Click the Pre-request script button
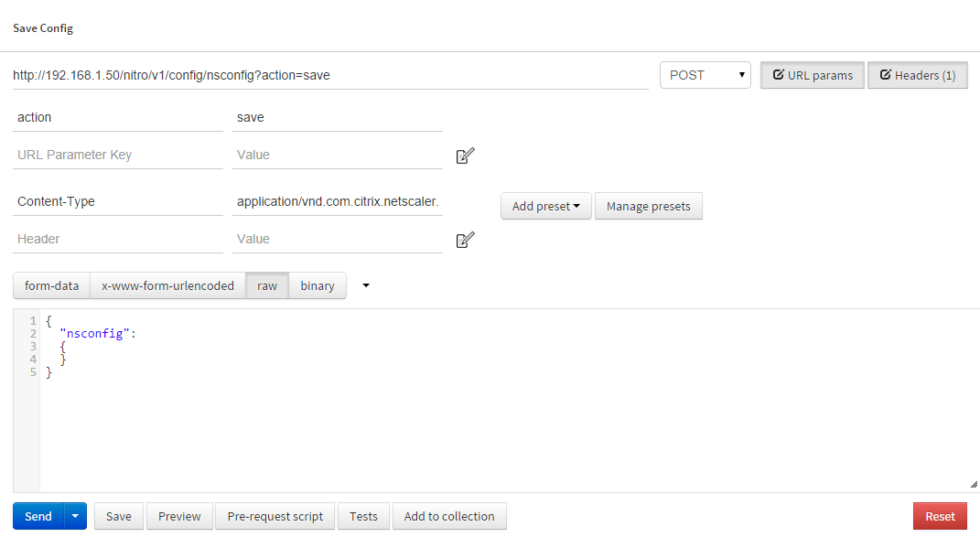Screen dimensions: 980x548 pos(275,516)
